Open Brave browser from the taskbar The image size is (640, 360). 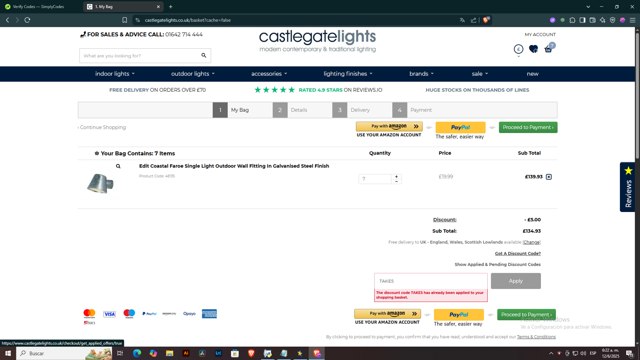[251, 353]
